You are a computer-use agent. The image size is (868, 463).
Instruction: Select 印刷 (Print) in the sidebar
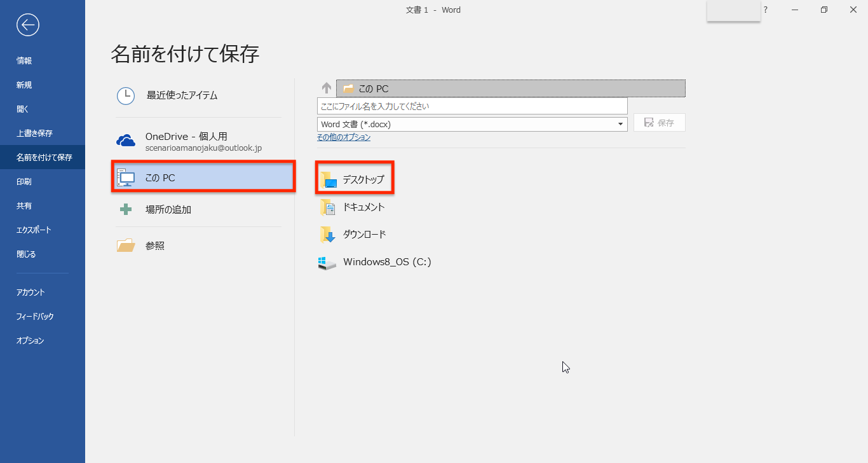pos(24,182)
